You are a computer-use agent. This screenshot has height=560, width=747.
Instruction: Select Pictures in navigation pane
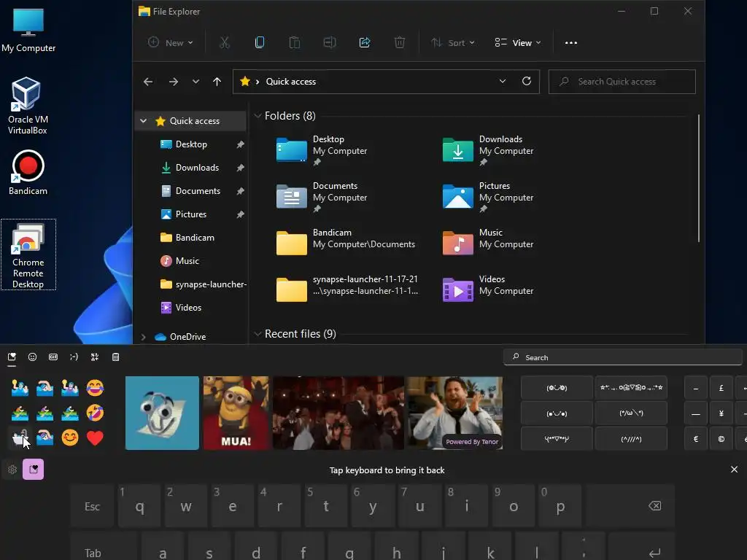click(x=191, y=214)
